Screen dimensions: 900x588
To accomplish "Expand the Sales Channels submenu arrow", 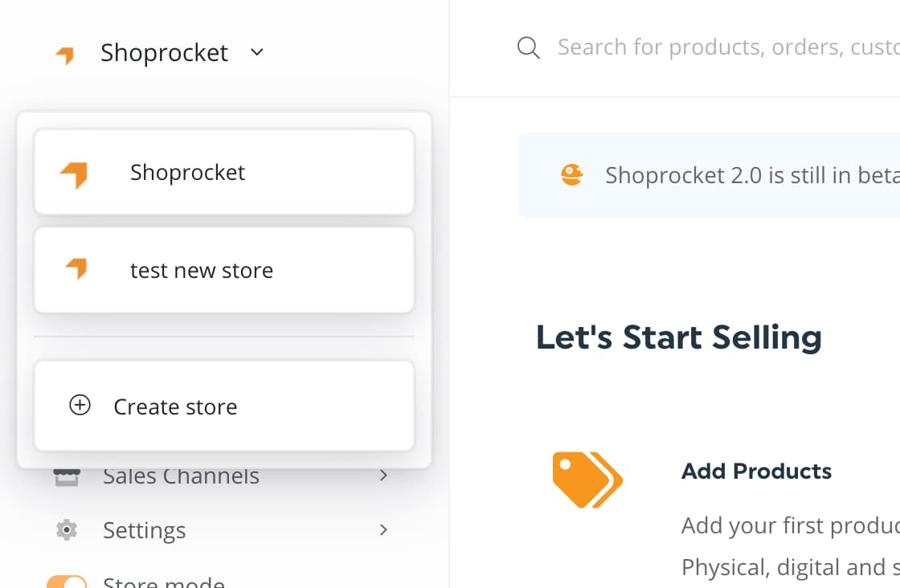I will [x=383, y=476].
